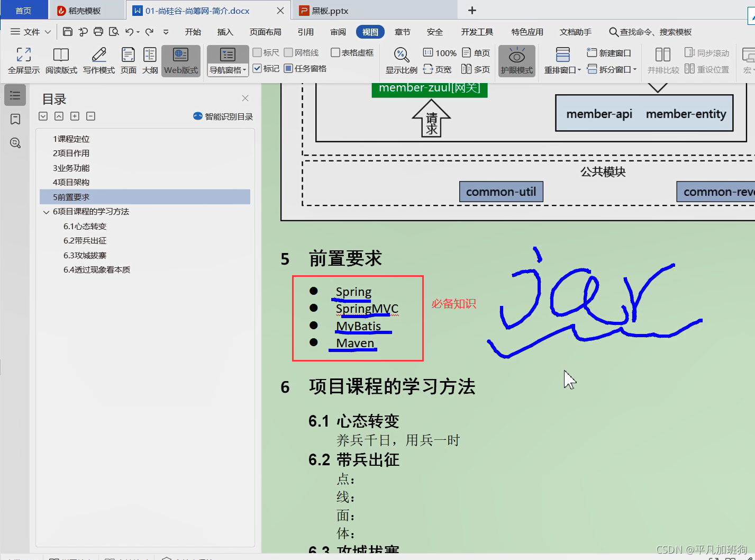This screenshot has height=560, width=755.
Task: Switch to 全屏显示 full screen view
Action: (x=24, y=60)
